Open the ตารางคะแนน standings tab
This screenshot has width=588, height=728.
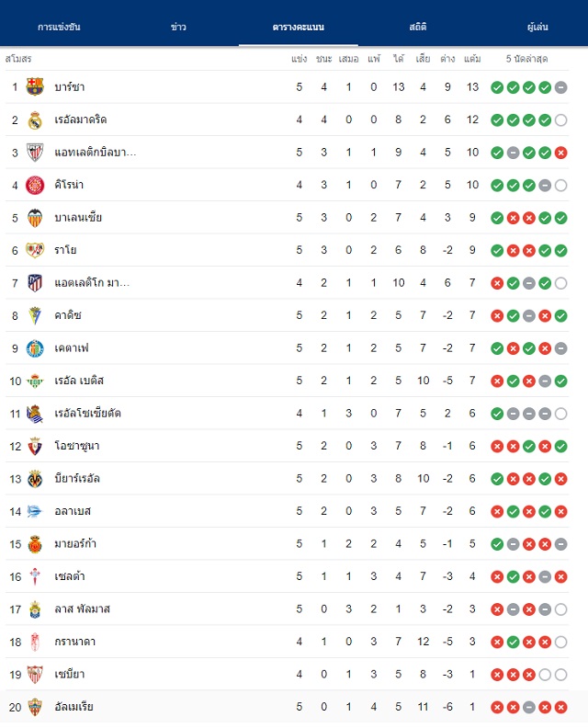tap(299, 27)
